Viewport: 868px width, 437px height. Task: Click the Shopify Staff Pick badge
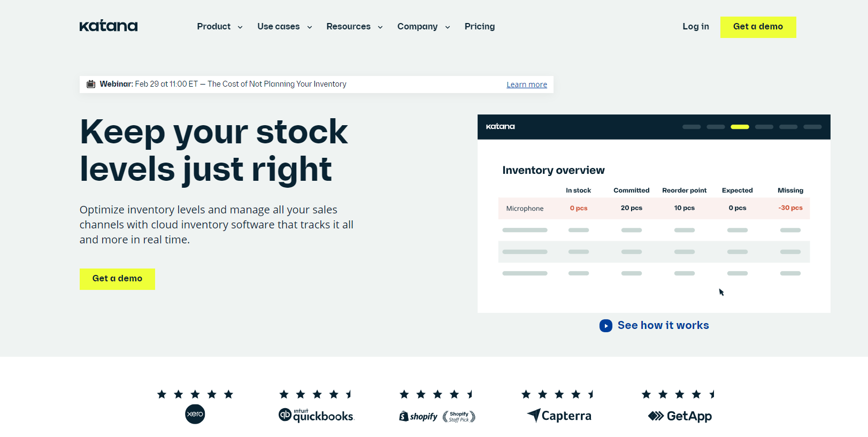[x=459, y=417]
